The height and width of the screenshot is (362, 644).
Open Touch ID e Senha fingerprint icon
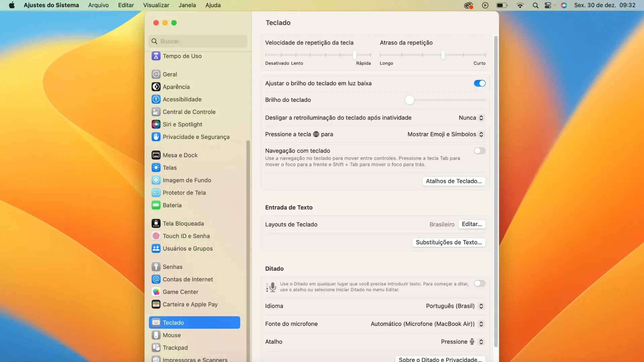[x=156, y=236]
